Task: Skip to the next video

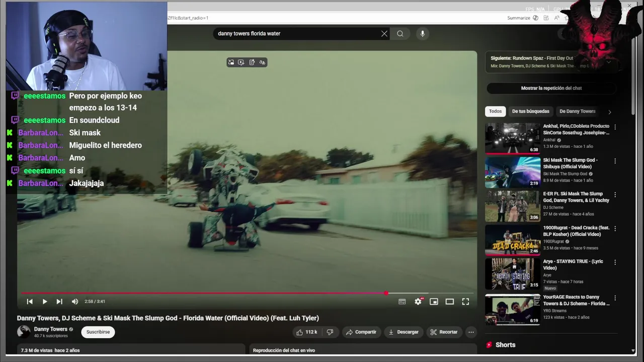Action: tap(59, 302)
